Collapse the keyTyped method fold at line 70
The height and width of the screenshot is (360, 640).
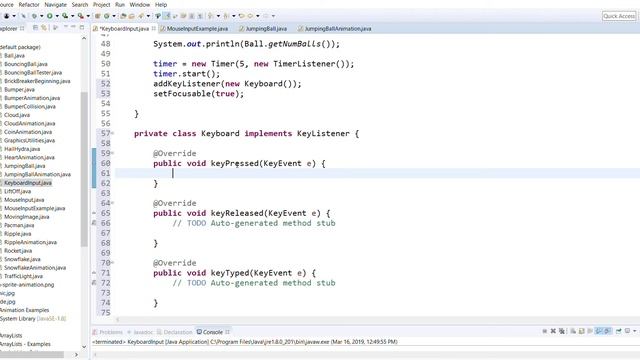(113, 262)
